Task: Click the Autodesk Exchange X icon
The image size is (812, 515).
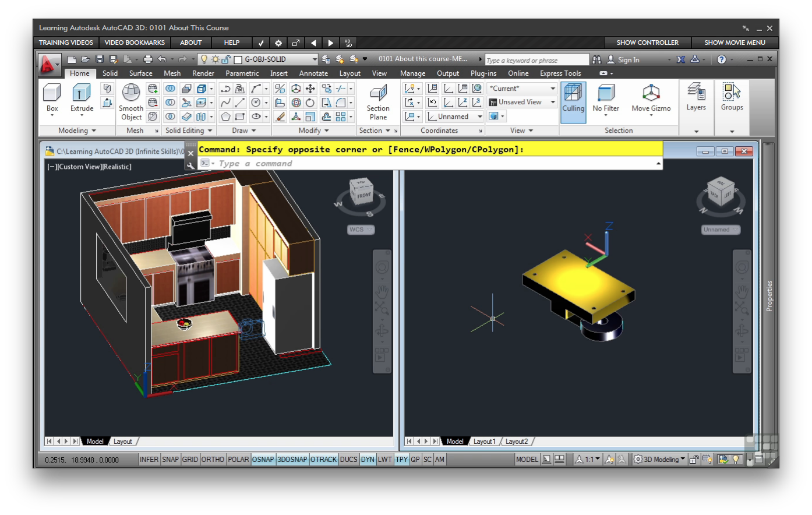Action: (680, 59)
